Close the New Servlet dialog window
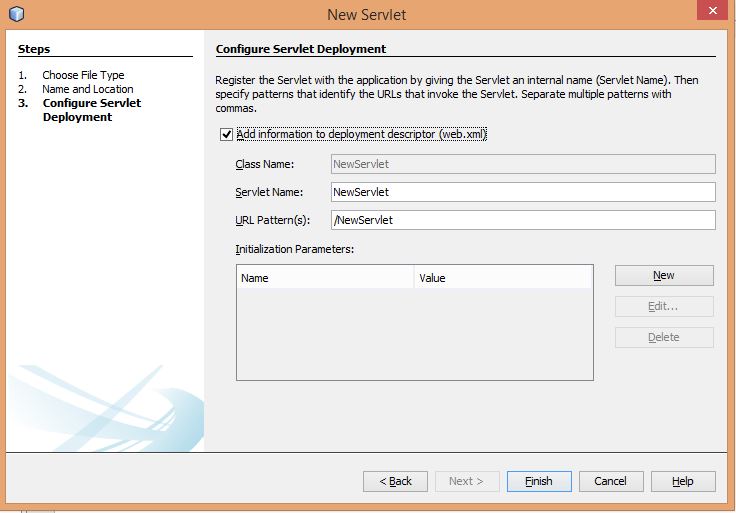Image resolution: width=736 pixels, height=513 pixels. click(x=710, y=11)
